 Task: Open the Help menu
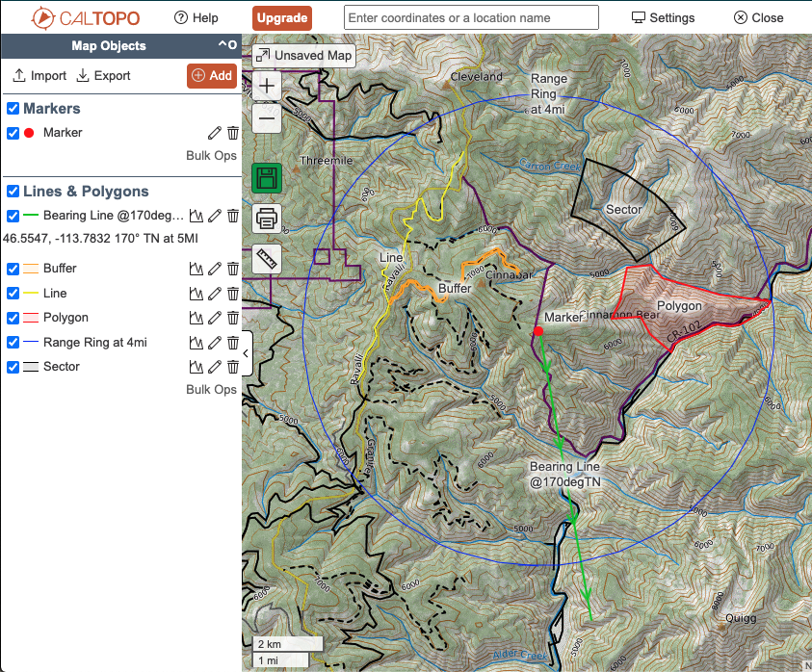196,17
